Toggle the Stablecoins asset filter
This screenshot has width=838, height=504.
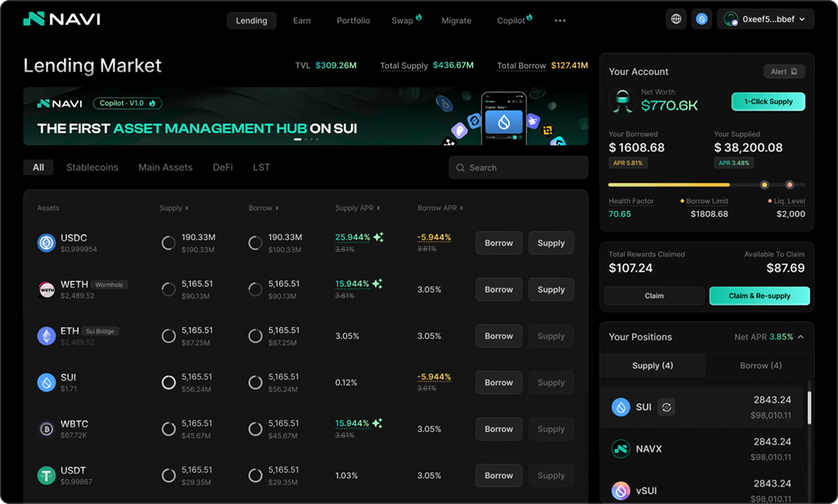(92, 167)
